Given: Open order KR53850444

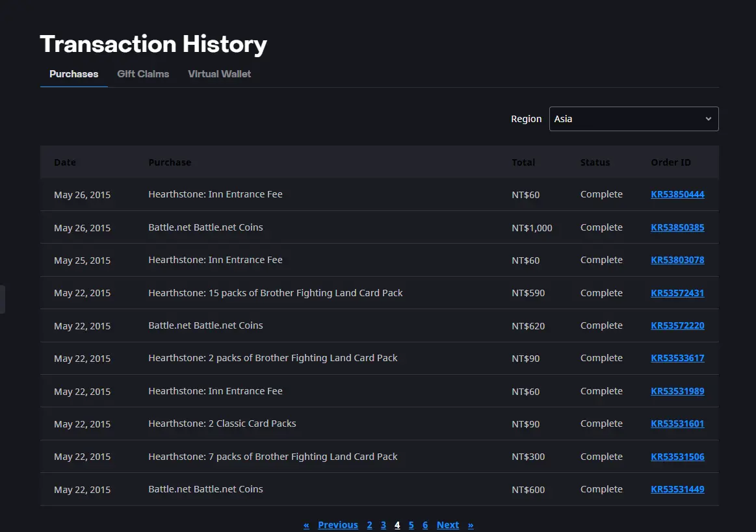Looking at the screenshot, I should (677, 194).
